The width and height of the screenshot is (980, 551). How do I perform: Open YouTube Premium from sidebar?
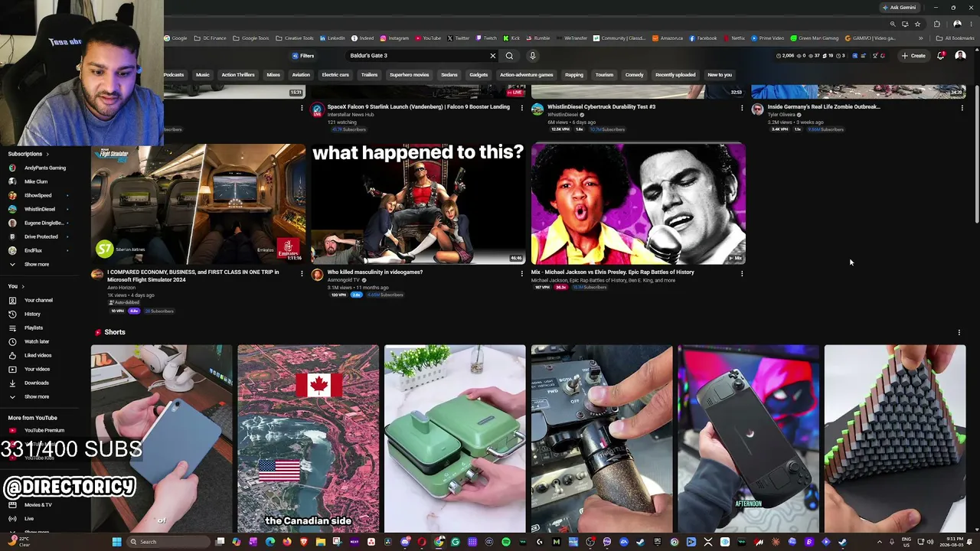point(44,430)
